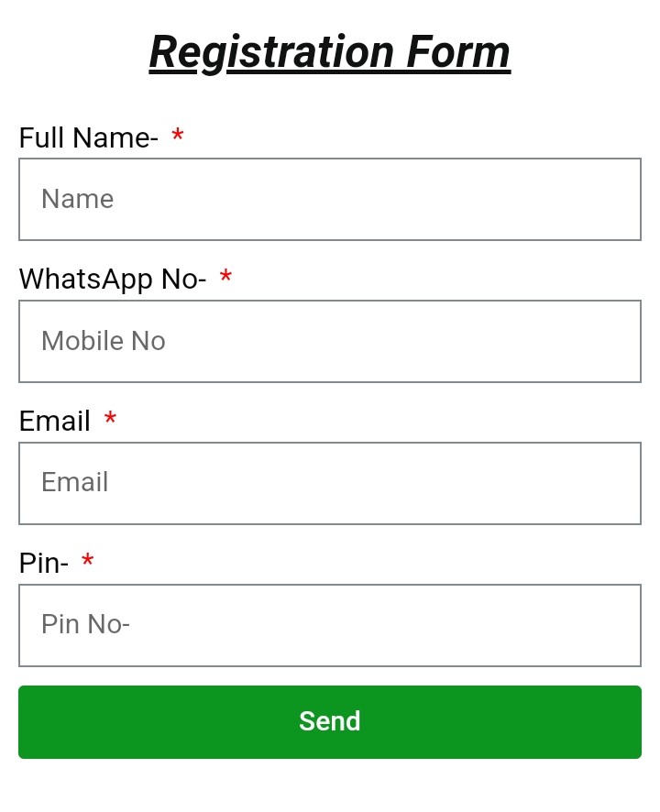The image size is (660, 812).
Task: Click the red asterisk beside Full Name-
Action: [x=178, y=135]
